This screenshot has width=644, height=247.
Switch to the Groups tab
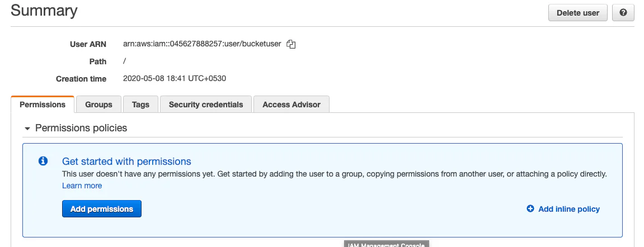coord(98,104)
